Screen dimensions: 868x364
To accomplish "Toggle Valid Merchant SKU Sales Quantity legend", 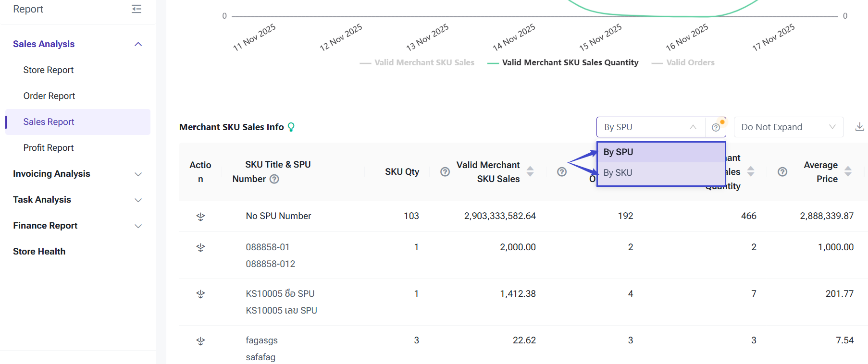I will 563,62.
